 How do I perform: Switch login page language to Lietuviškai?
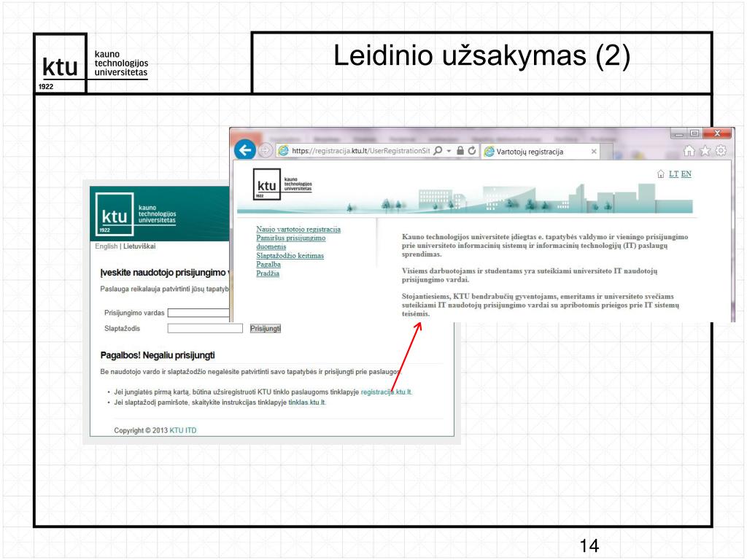click(x=139, y=246)
